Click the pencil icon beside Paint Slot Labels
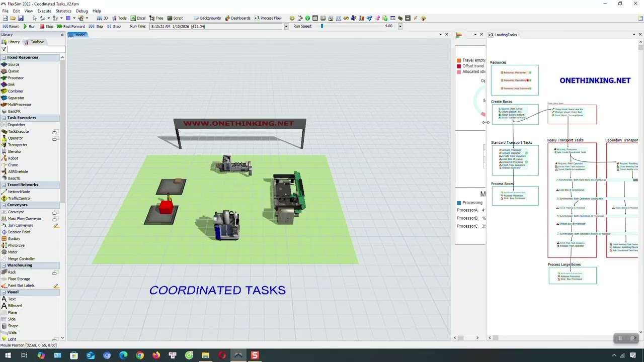This screenshot has width=644, height=362. click(56, 286)
